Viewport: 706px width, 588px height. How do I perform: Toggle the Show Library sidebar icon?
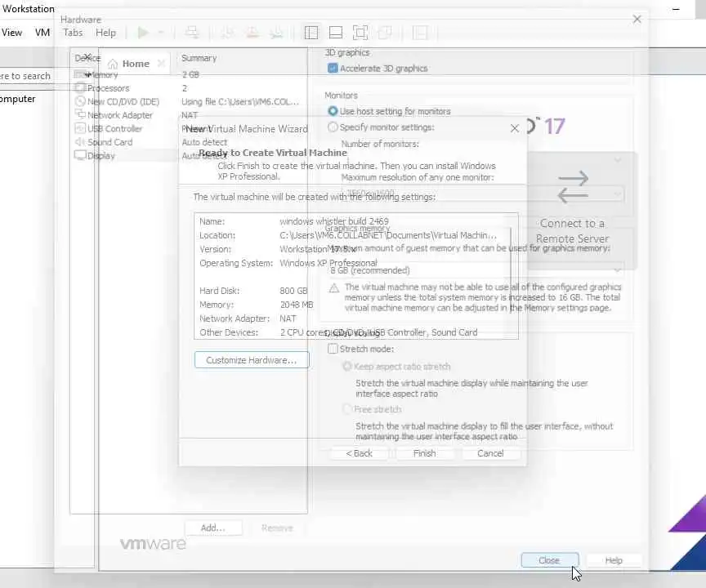coord(311,33)
